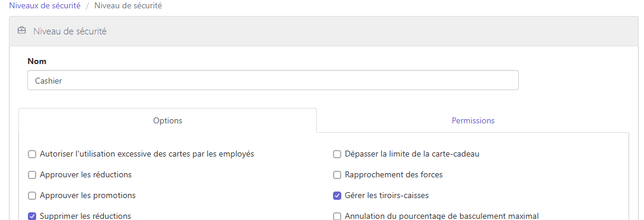Click the current Niveau de sécurité breadcrumb item
This screenshot has width=644, height=220.
coord(128,6)
